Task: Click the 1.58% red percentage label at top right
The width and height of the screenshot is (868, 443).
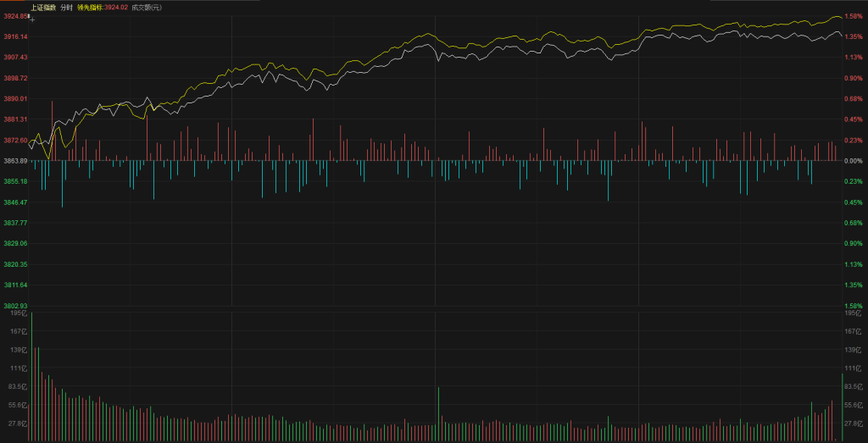Action: 854,16
